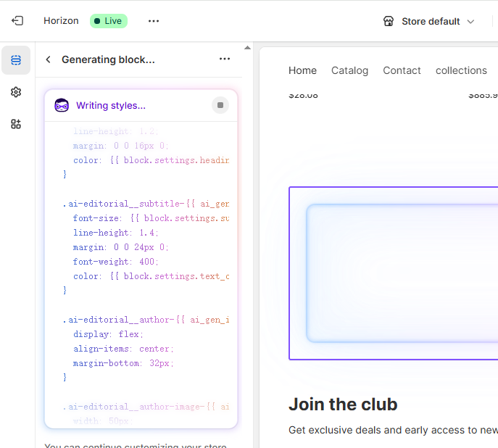Stop the block generation
The image size is (498, 448).
pyautogui.click(x=220, y=106)
